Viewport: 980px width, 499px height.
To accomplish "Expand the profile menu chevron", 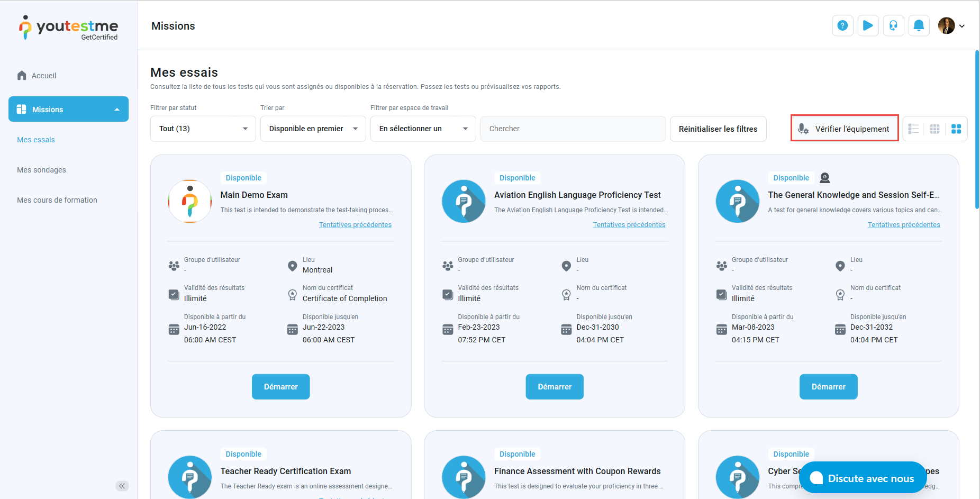I will pyautogui.click(x=962, y=26).
